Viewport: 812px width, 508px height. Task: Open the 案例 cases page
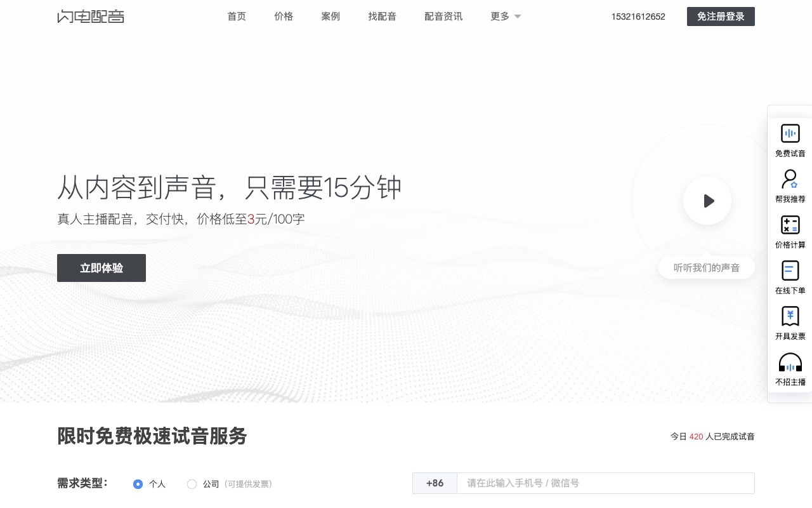(331, 17)
